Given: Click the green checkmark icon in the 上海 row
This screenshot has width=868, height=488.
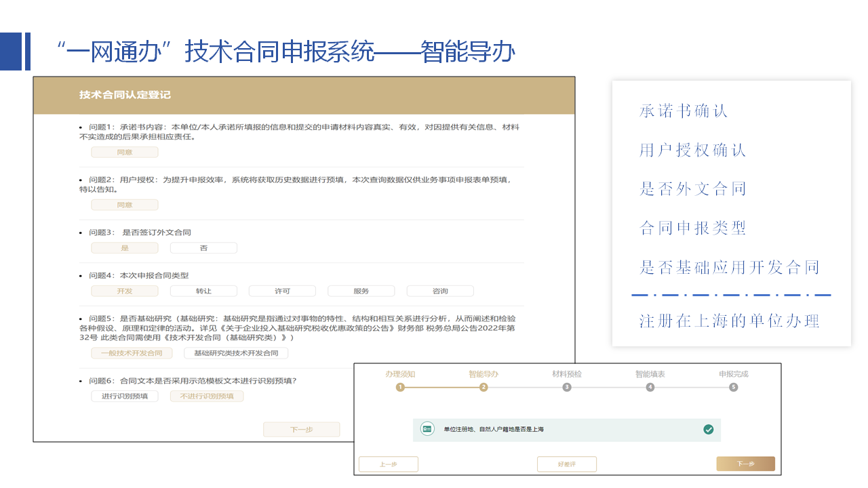Looking at the screenshot, I should point(708,430).
